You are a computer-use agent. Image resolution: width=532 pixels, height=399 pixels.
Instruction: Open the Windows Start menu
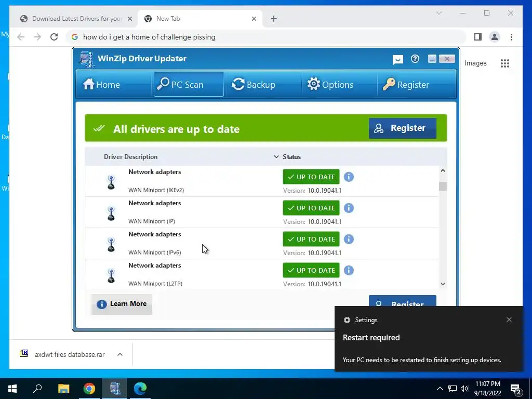click(x=12, y=389)
